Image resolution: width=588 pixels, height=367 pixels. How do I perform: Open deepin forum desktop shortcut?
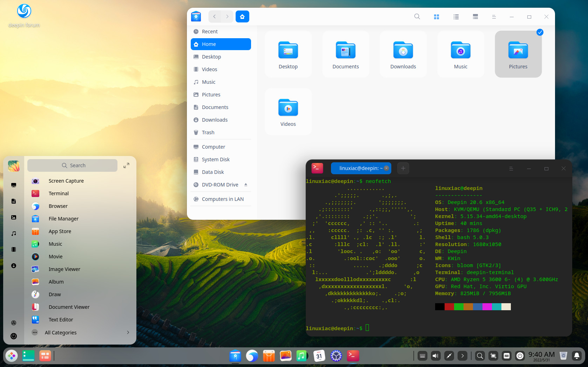coord(24,16)
